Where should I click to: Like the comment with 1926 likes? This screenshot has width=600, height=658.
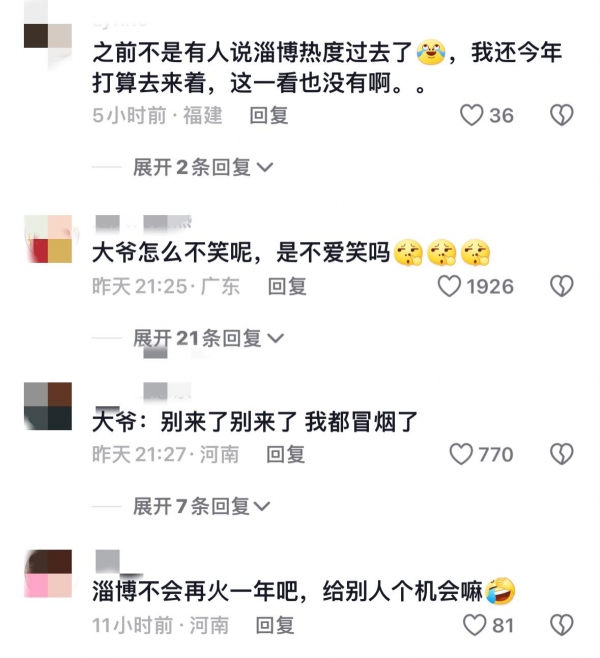point(449,287)
